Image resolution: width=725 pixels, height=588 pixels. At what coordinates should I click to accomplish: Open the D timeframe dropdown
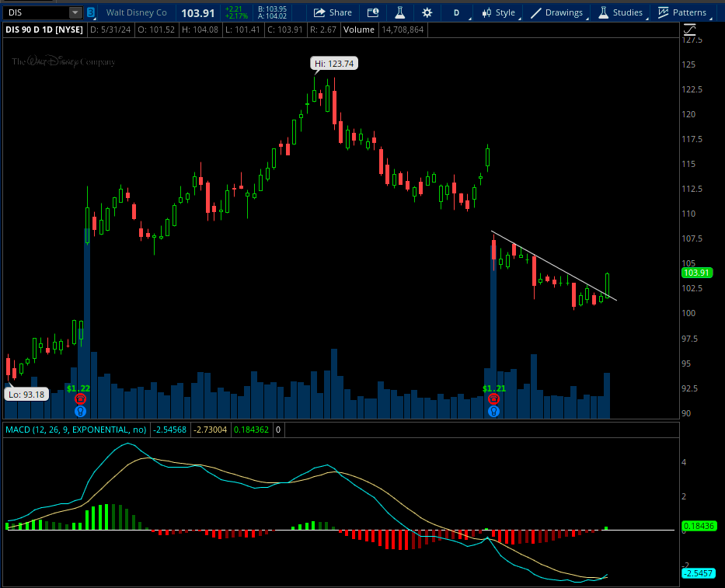coord(457,12)
